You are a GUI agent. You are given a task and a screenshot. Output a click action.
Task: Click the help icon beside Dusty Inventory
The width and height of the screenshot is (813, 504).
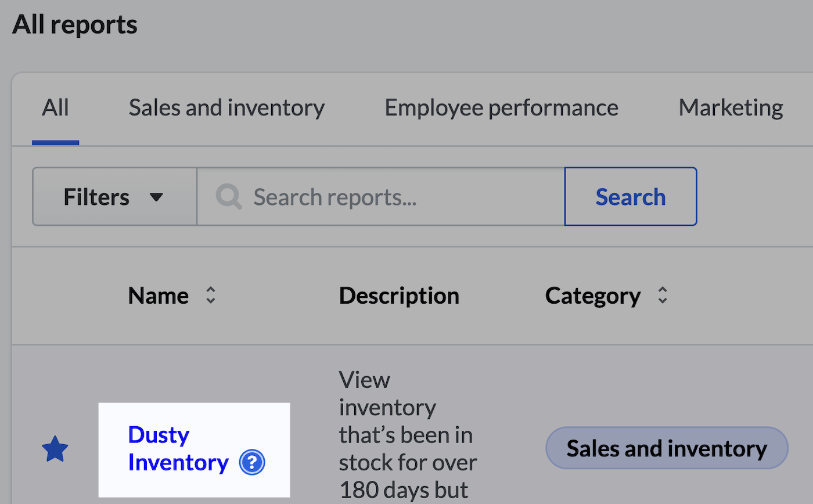coord(252,462)
